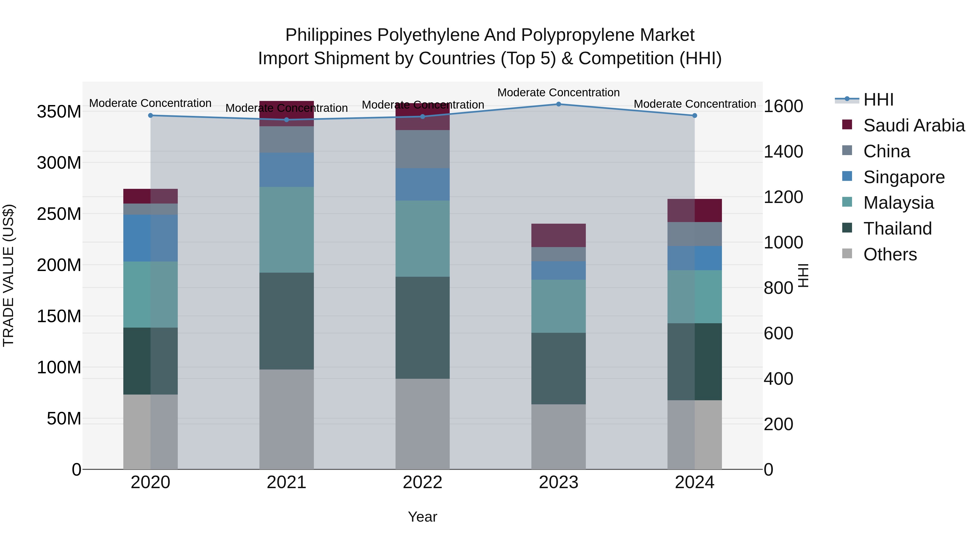
Task: Click the 2023 Others bar segment
Action: coord(559,436)
